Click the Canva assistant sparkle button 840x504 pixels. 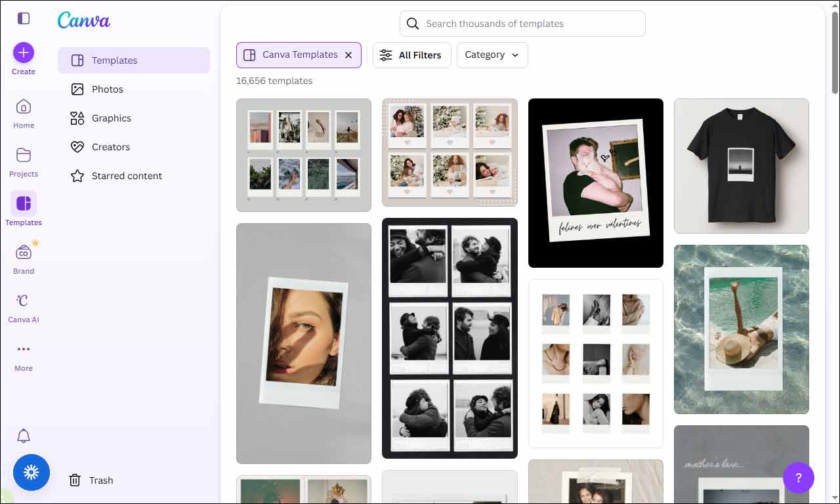click(x=31, y=472)
